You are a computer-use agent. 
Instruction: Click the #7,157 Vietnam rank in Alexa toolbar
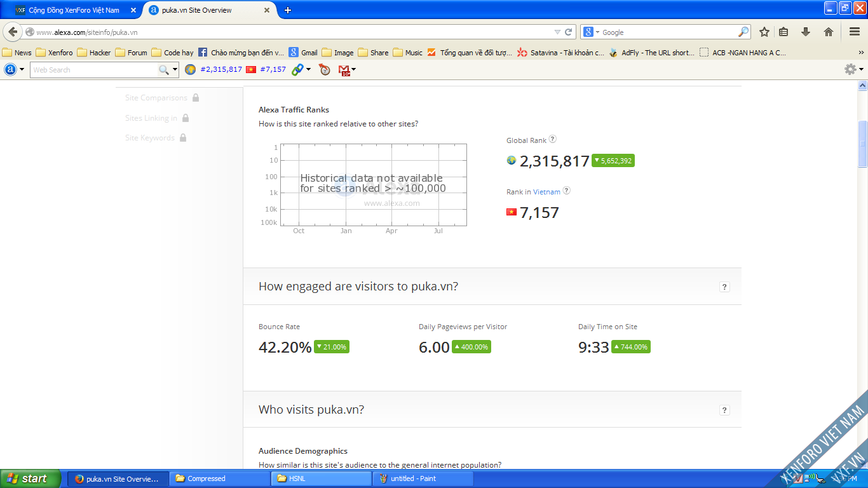pyautogui.click(x=273, y=70)
